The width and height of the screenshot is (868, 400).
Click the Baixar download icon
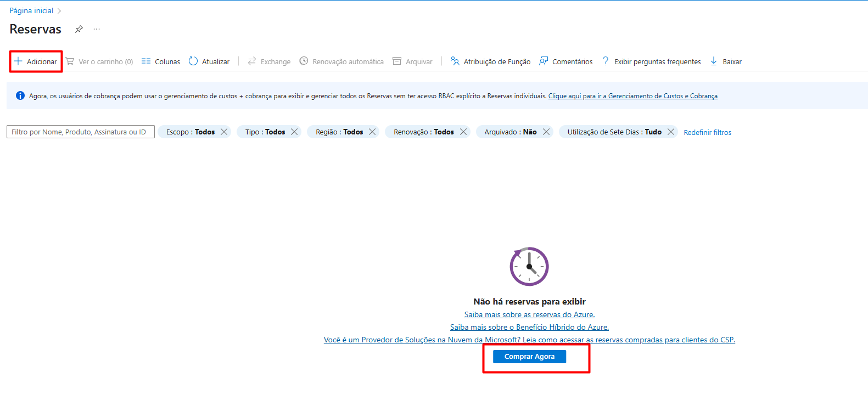tap(714, 61)
